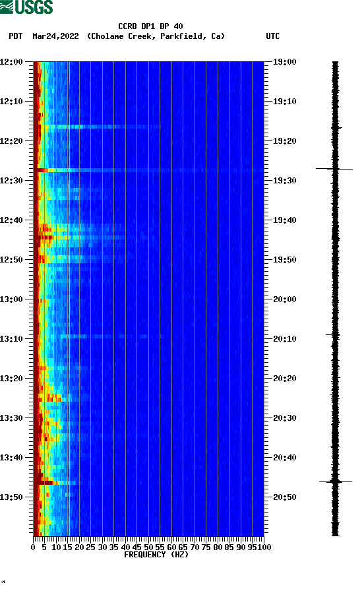Click the "13:10" PDT time label

[x=11, y=339]
